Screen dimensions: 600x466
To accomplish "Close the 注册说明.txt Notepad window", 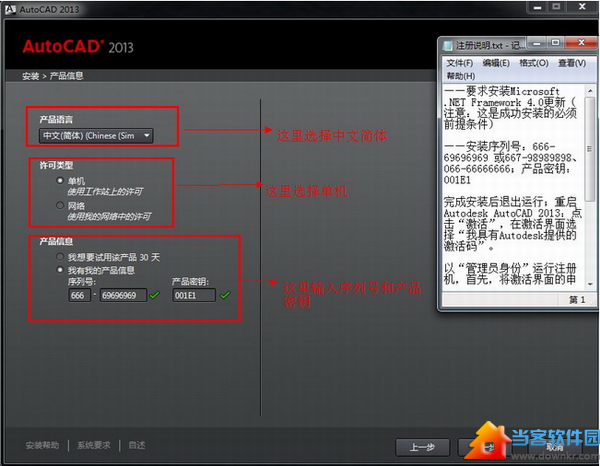I will tap(581, 43).
